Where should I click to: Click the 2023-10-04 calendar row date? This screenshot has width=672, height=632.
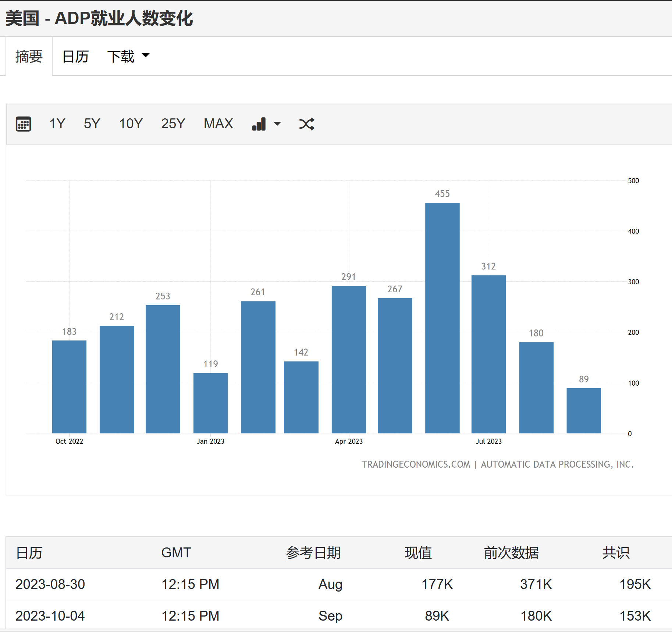[x=50, y=616]
